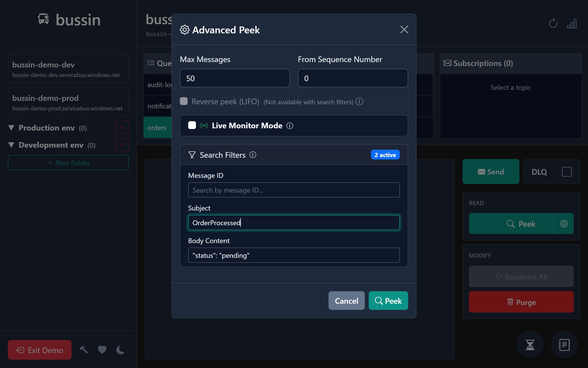588x368 pixels.
Task: Click the Subject filter field
Action: coord(294,223)
